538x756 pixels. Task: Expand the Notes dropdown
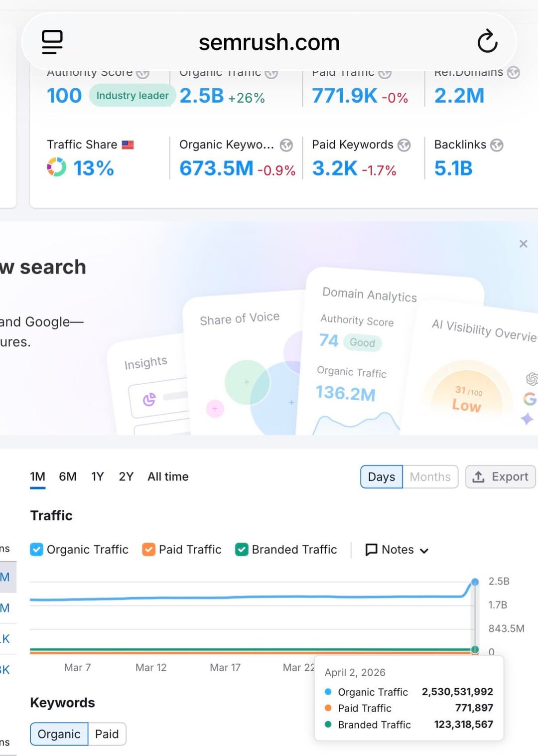click(397, 550)
